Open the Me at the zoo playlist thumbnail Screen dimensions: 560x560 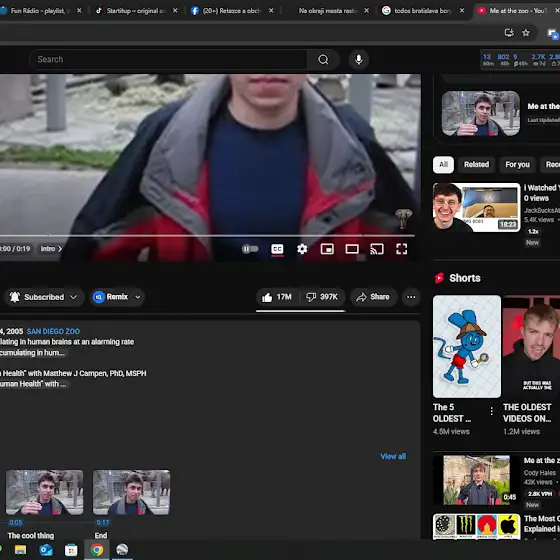pos(481,113)
